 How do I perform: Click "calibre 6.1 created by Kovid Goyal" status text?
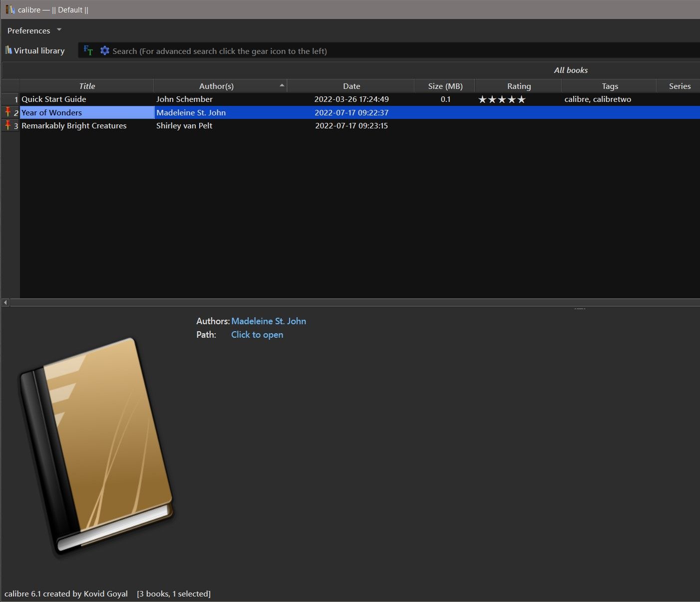click(66, 594)
